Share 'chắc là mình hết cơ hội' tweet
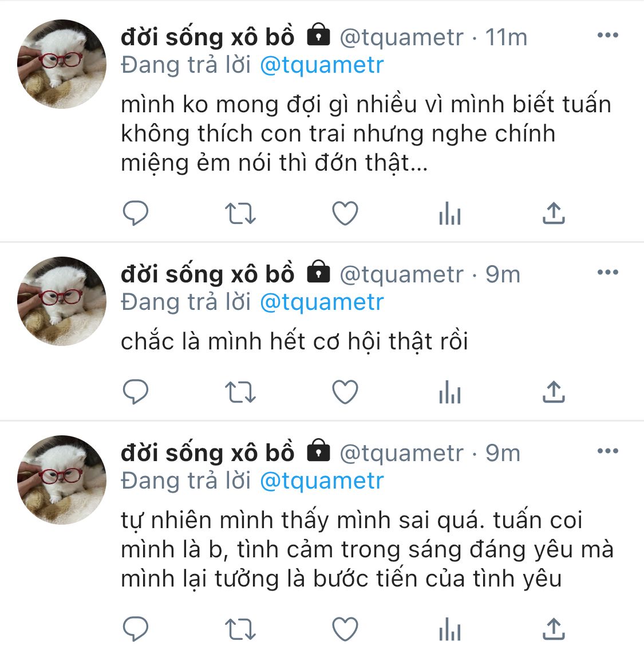Viewport: 644px width, 657px height. (x=554, y=392)
